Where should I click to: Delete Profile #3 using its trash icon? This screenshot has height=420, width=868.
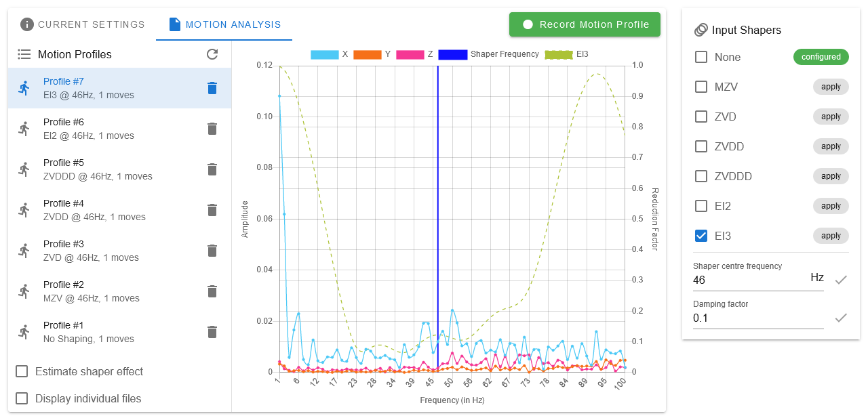point(212,251)
